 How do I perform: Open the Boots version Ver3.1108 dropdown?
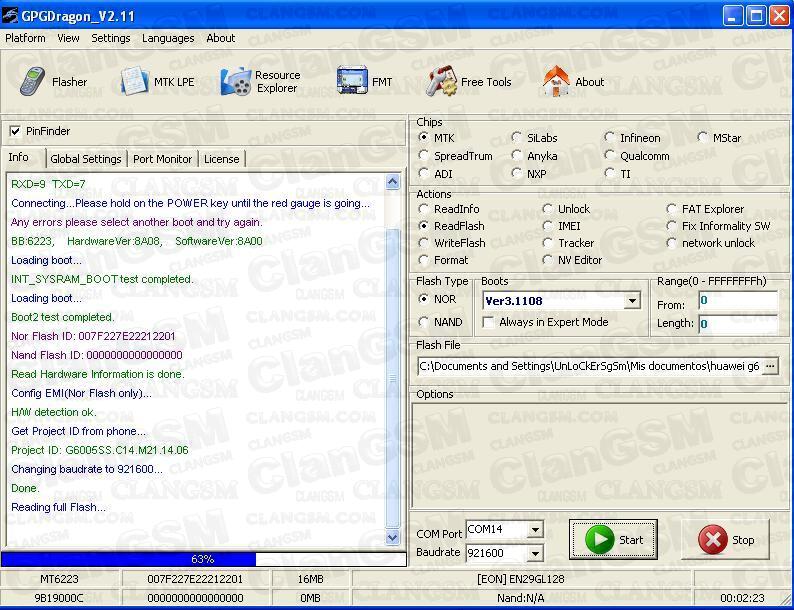(632, 301)
